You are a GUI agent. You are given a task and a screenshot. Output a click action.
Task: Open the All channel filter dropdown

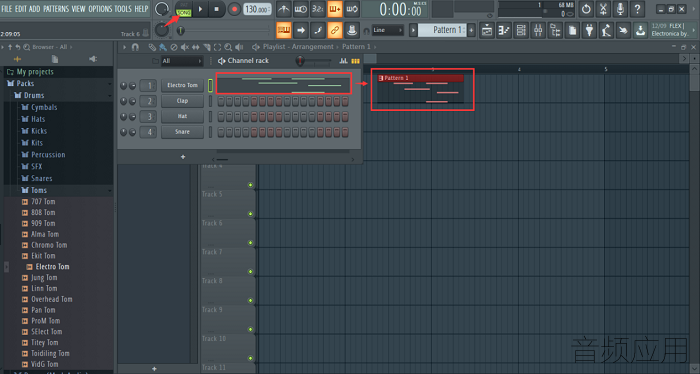pos(181,61)
